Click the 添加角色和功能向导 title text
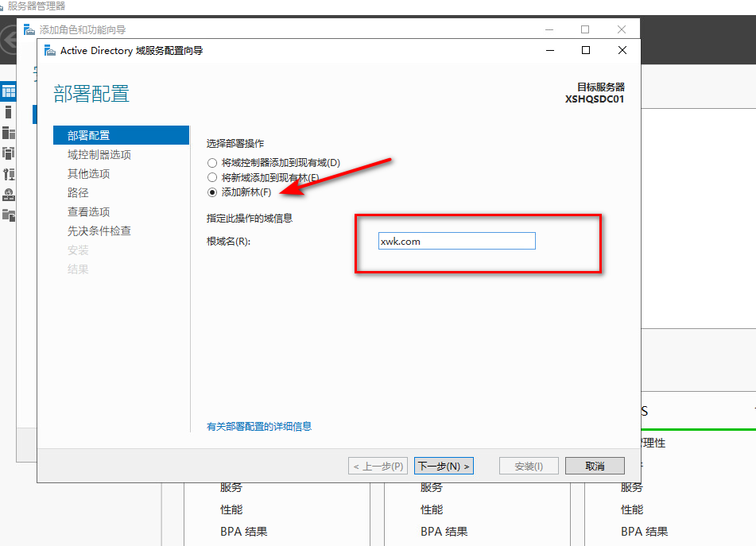Viewport: 756px width, 546px height. click(x=83, y=30)
